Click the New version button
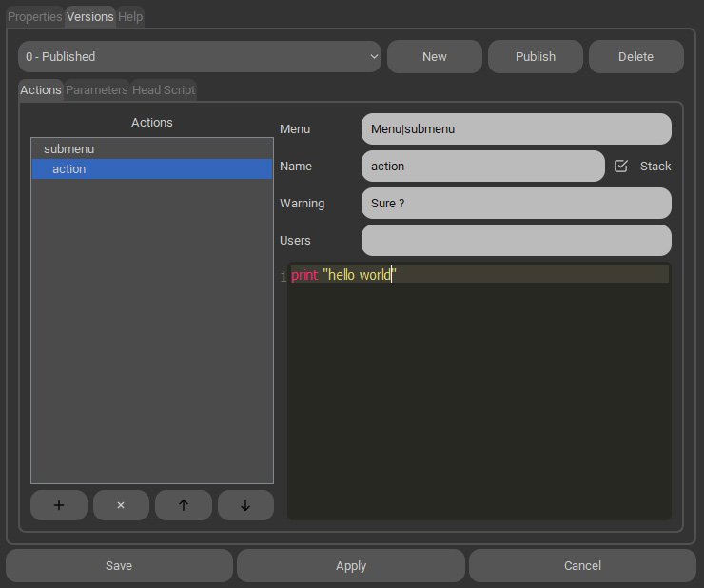This screenshot has width=704, height=588. [435, 57]
